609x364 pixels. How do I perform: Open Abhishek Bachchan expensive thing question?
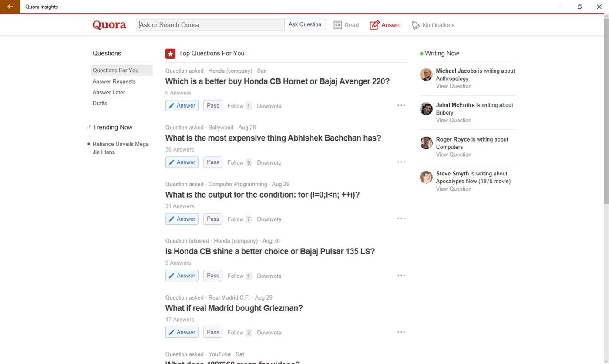[273, 138]
